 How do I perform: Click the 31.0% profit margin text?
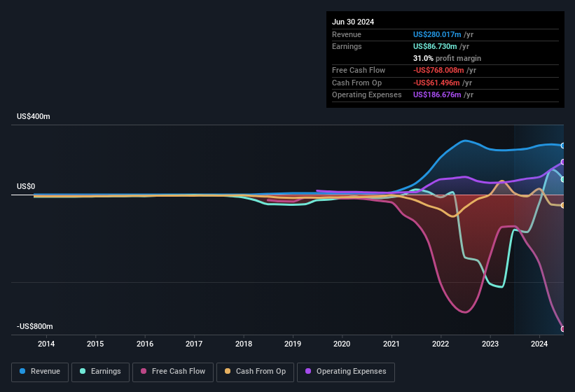(447, 58)
